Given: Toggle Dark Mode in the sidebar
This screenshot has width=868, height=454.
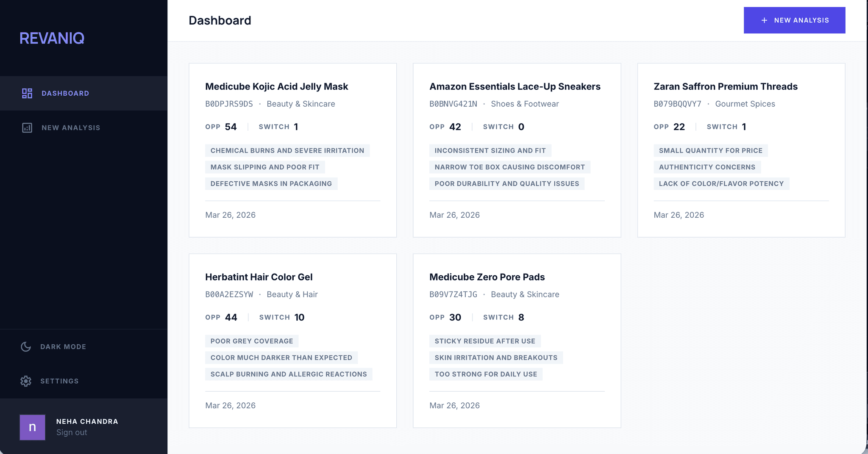Looking at the screenshot, I should tap(83, 346).
